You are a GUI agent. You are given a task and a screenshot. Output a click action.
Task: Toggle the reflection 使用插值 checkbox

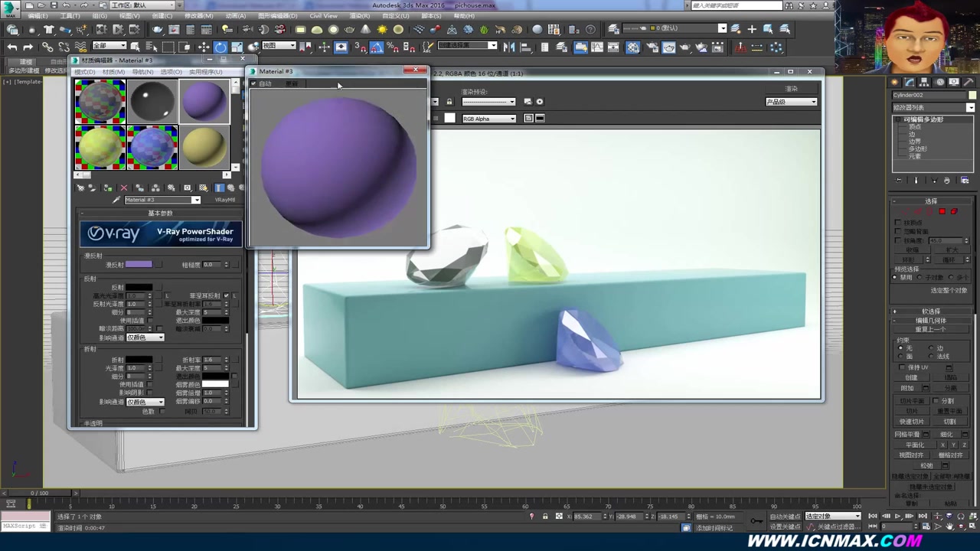coord(150,321)
